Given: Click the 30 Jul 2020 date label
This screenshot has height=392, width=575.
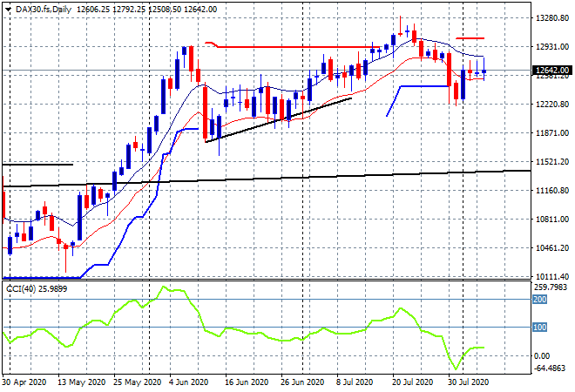Looking at the screenshot, I should 468,382.
